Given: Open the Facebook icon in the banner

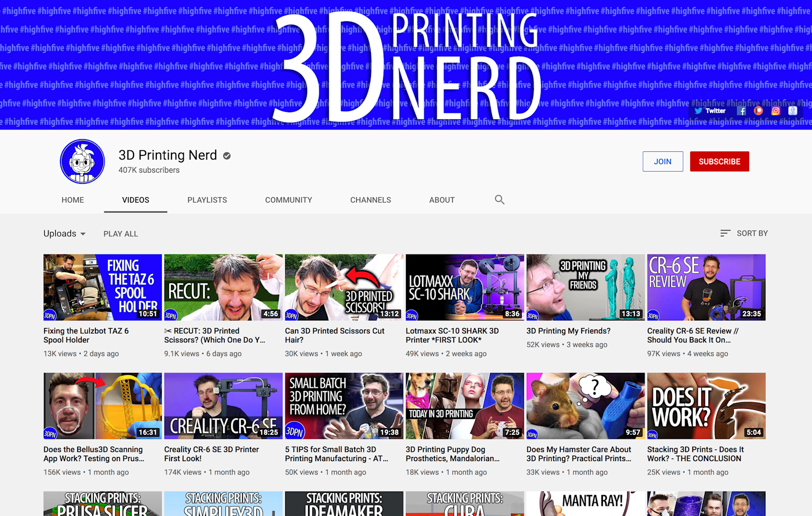Looking at the screenshot, I should pyautogui.click(x=741, y=111).
